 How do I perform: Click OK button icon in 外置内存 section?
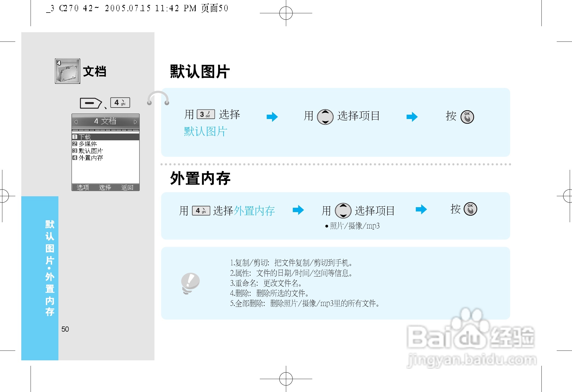[x=470, y=209]
